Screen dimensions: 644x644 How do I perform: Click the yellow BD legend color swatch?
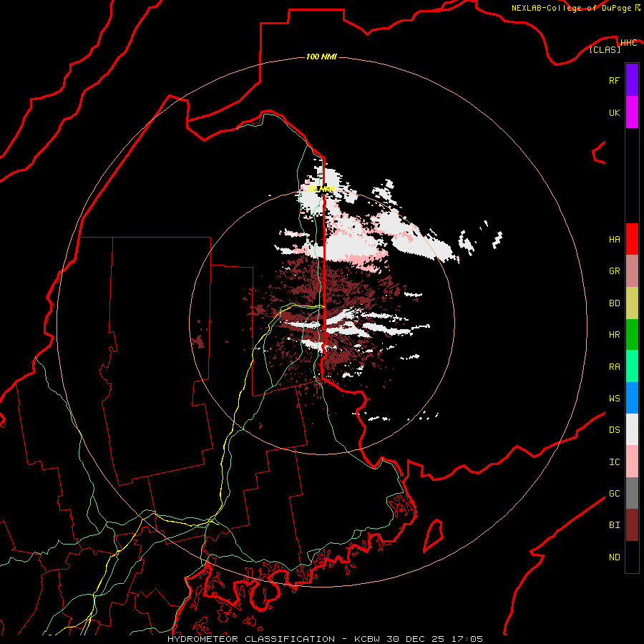pos(632,303)
